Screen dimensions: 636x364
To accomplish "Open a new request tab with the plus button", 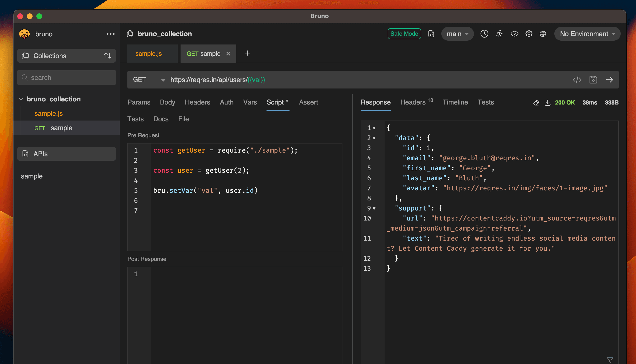I will pos(247,53).
